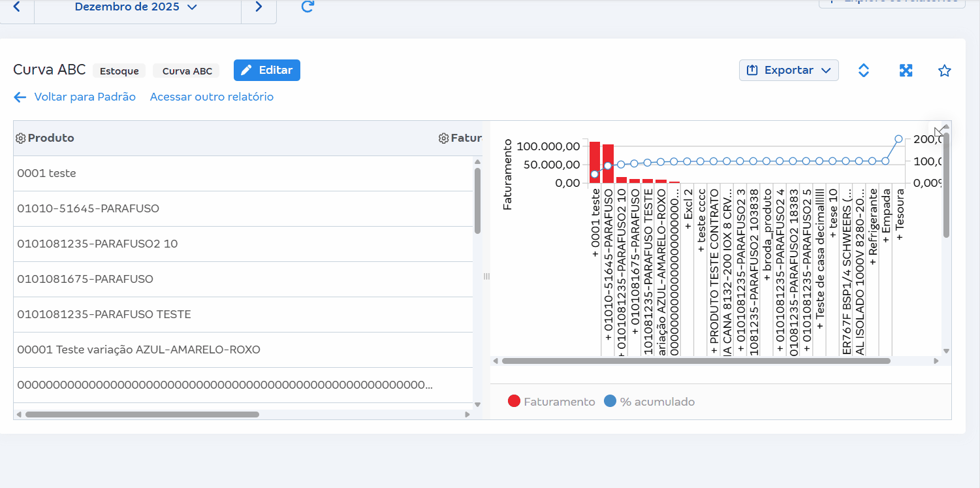This screenshot has width=980, height=488.
Task: Click the Editar button
Action: pos(266,70)
